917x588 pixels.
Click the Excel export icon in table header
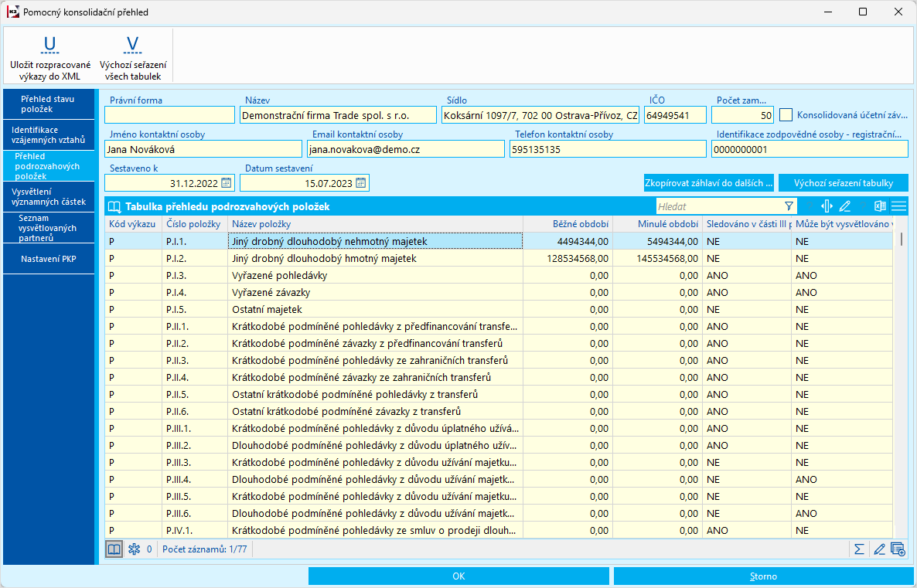pos(879,206)
